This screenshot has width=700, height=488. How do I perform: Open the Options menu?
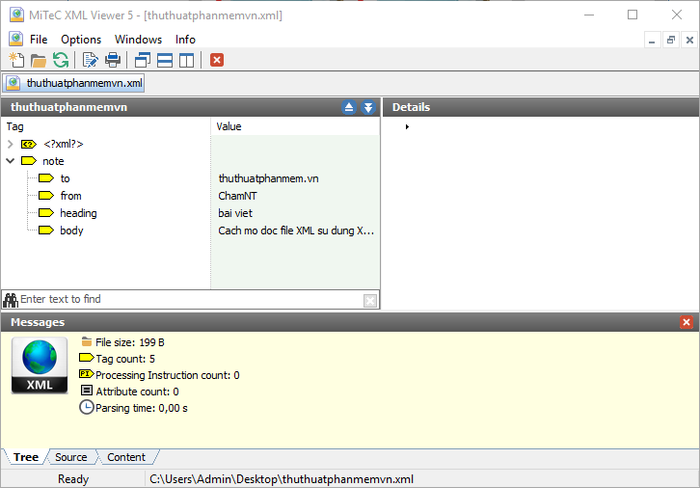click(x=81, y=39)
